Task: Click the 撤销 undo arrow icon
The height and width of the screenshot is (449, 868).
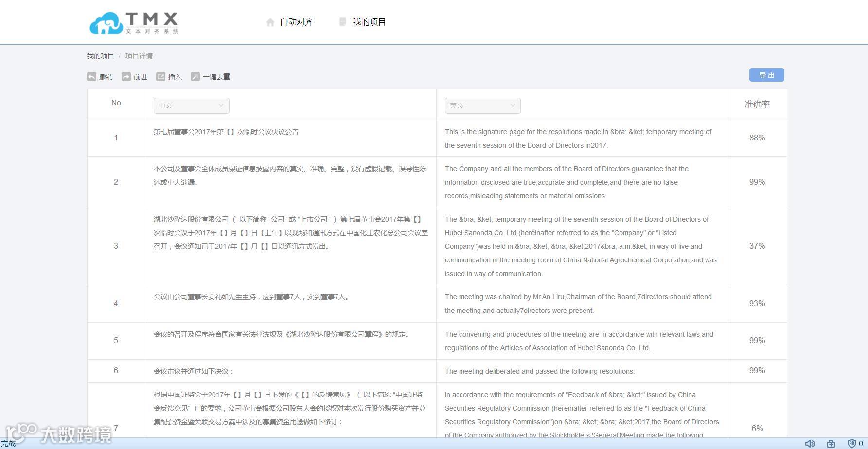Action: point(91,77)
